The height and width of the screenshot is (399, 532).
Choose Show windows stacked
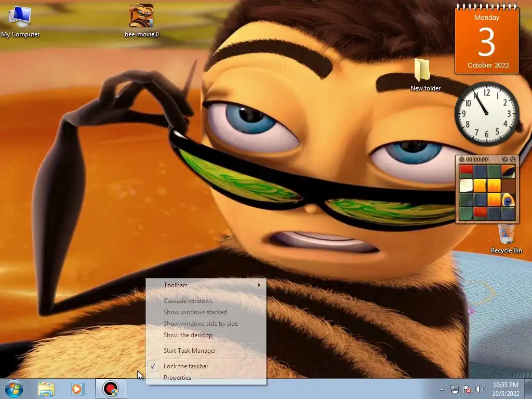206,312
